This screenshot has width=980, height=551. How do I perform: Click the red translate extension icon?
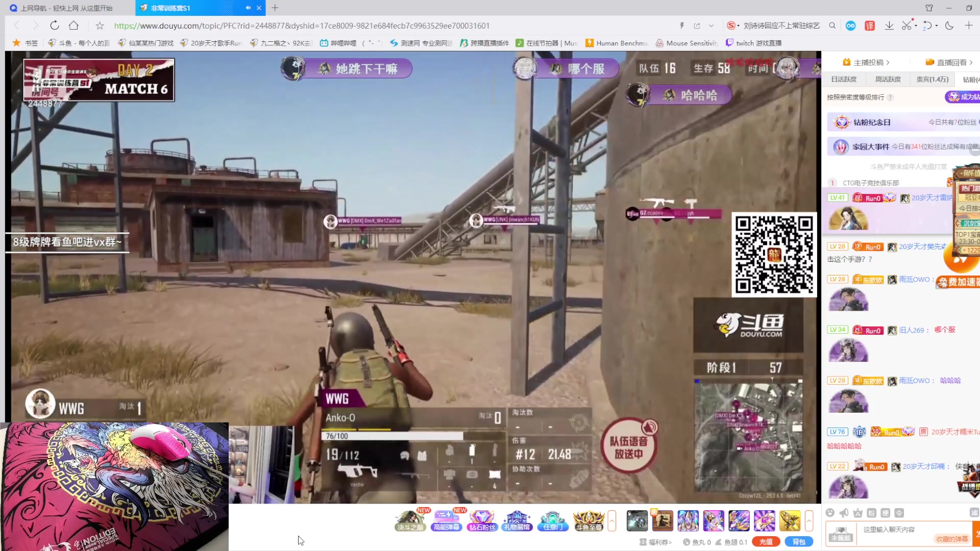870,26
